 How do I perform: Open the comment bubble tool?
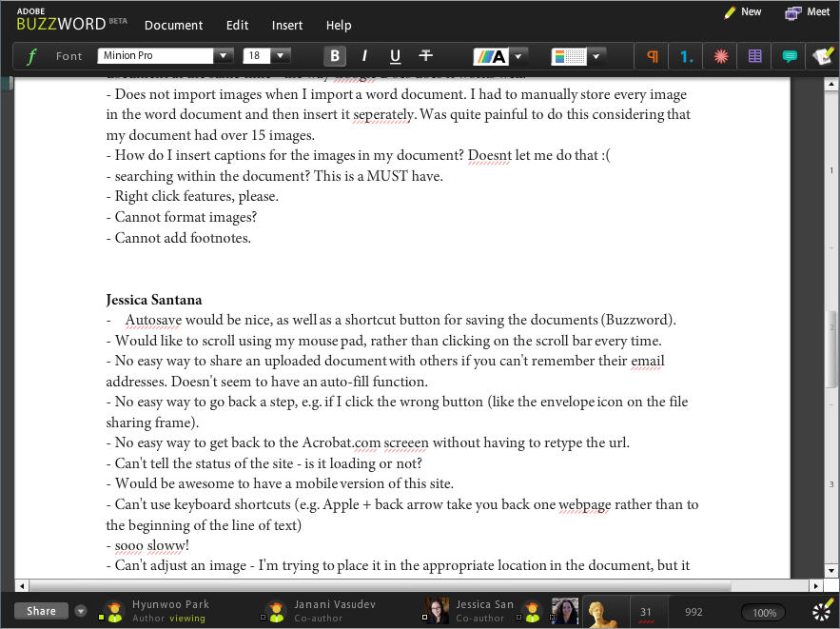(789, 56)
